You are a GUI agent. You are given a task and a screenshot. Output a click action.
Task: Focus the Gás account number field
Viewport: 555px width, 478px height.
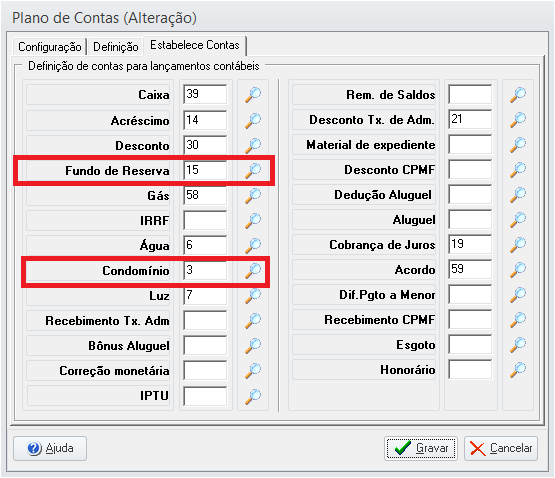click(205, 195)
